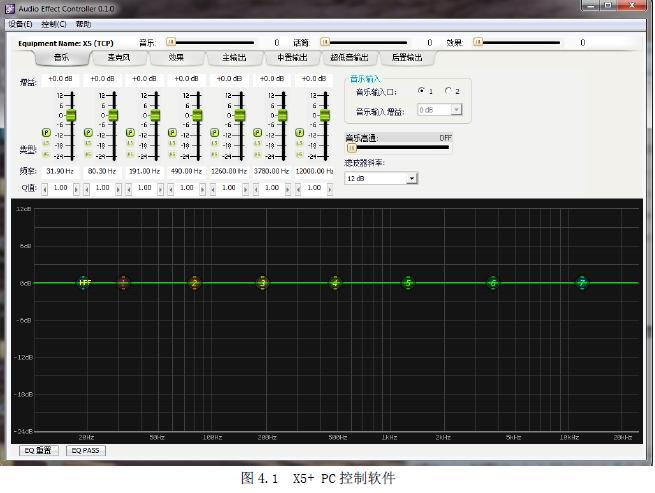Screen dimensions: 655x493
Task: Select EQ node 5 on the graph
Action: (x=408, y=283)
